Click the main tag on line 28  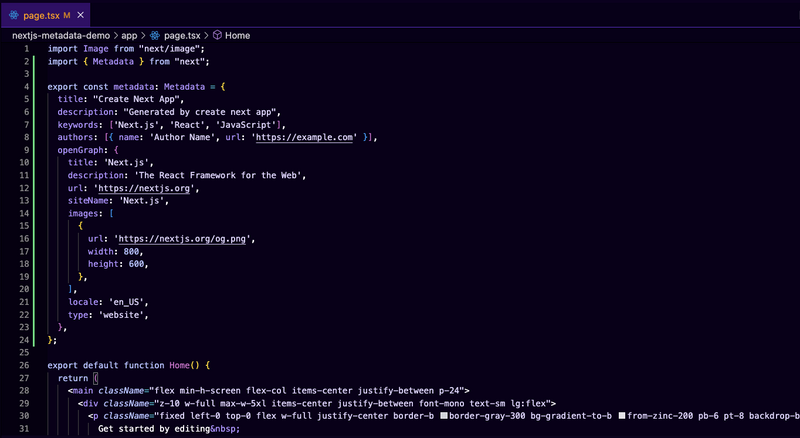point(83,391)
